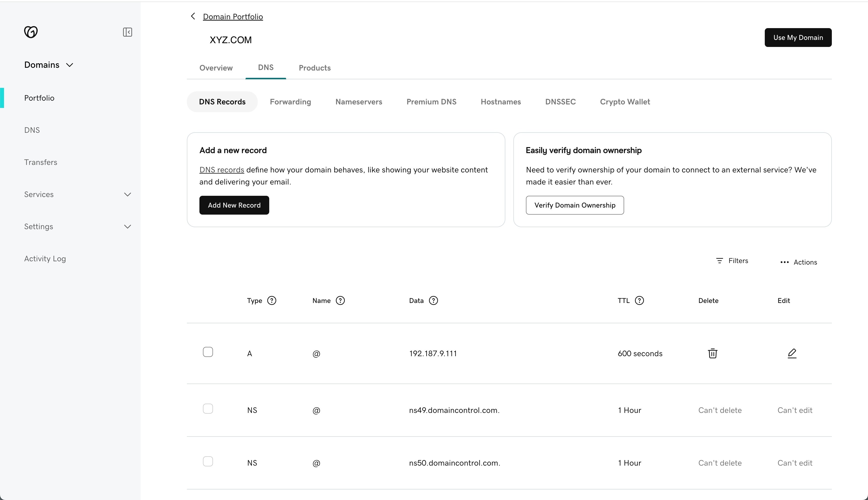Click the GoDaddy logo icon
This screenshot has width=868, height=500.
pos(31,32)
